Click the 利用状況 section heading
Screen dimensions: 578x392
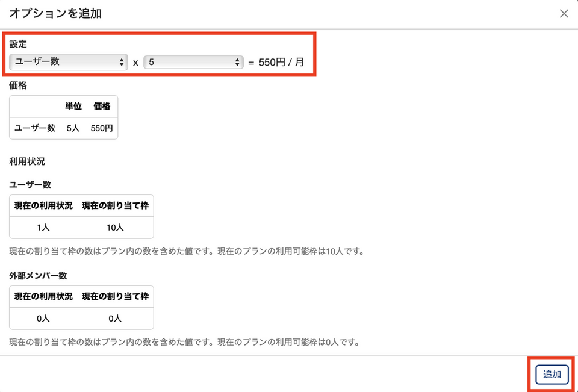coord(26,161)
